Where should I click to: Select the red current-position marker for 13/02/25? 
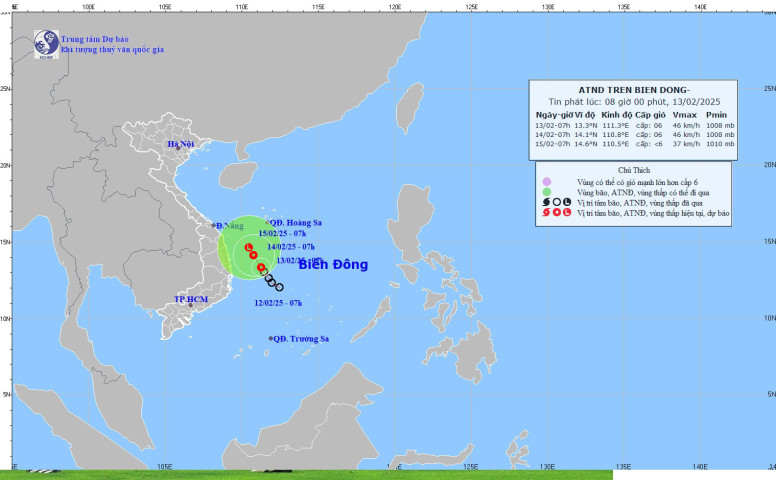coord(261,267)
